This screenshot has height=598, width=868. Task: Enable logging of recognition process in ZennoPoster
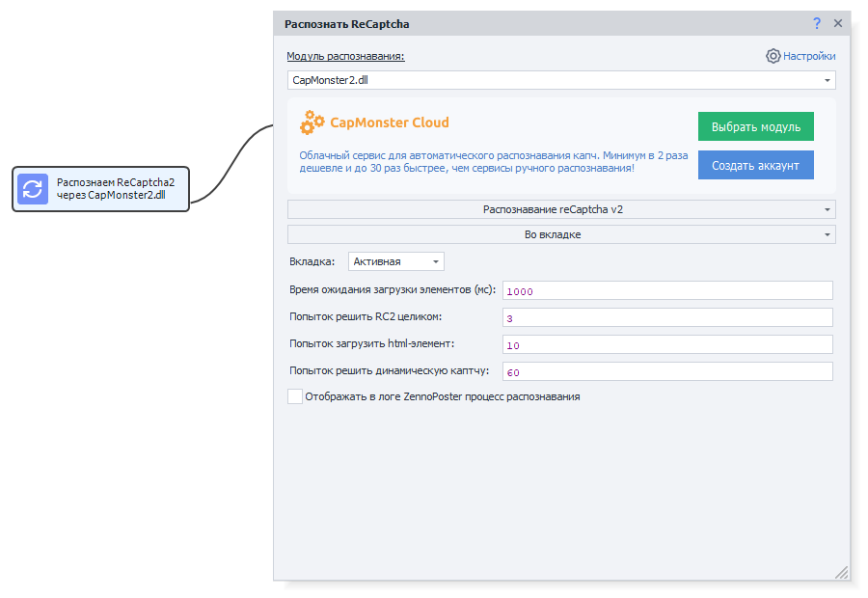295,396
